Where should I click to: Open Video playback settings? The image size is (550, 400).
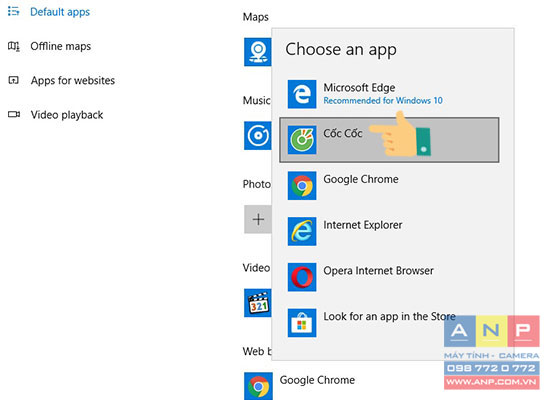tap(67, 115)
